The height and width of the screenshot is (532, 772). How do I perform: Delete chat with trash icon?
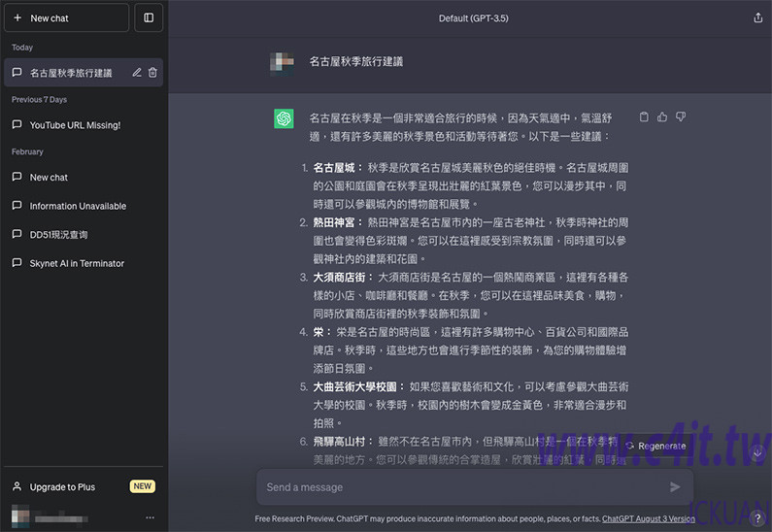click(153, 73)
